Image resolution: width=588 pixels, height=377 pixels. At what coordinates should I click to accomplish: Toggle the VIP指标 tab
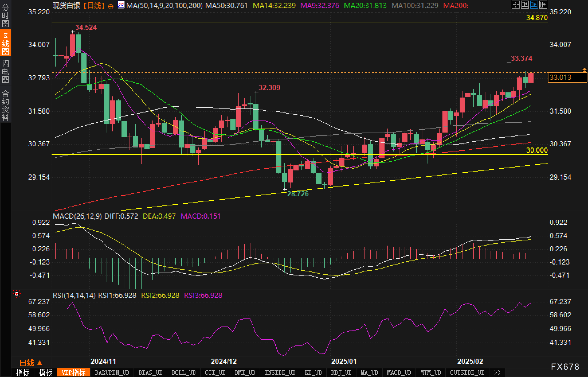click(x=74, y=372)
